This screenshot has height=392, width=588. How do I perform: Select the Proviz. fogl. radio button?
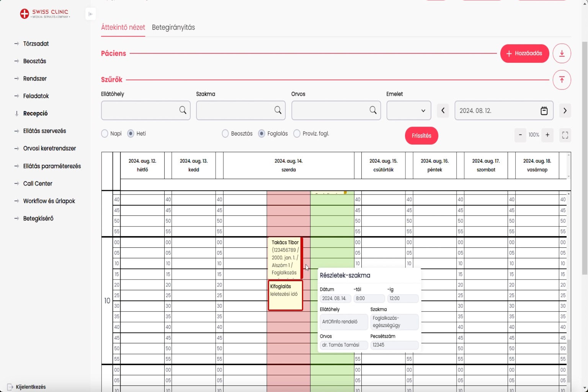[297, 134]
